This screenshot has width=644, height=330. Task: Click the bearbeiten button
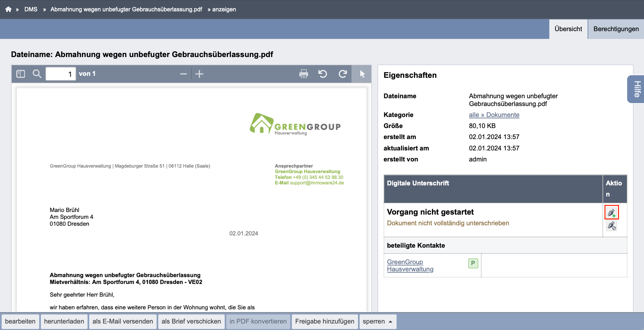click(x=20, y=321)
